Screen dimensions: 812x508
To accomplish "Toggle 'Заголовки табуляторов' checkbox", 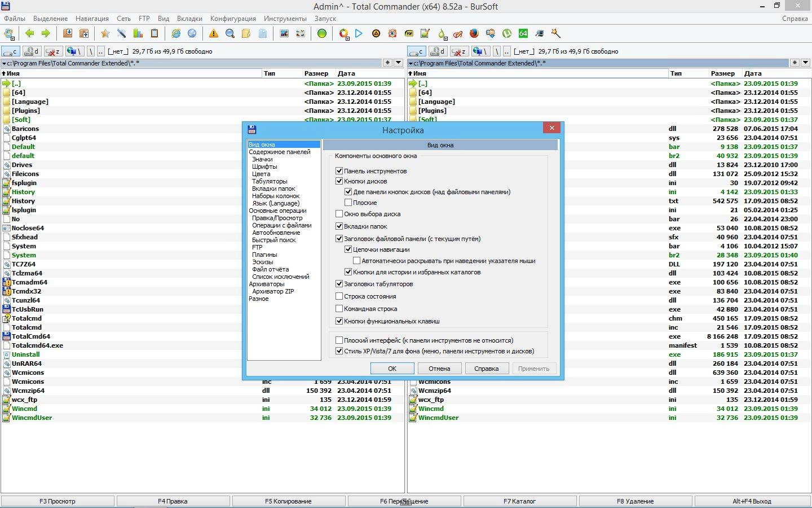I will click(x=339, y=284).
